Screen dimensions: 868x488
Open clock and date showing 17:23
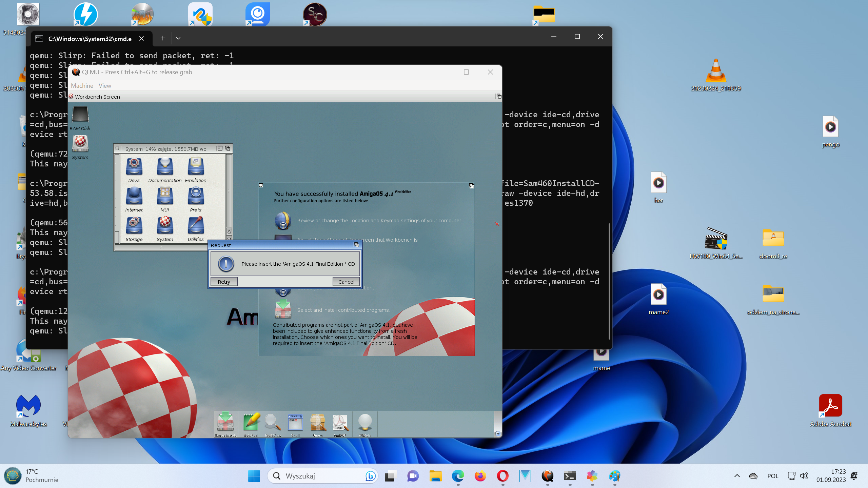click(831, 476)
